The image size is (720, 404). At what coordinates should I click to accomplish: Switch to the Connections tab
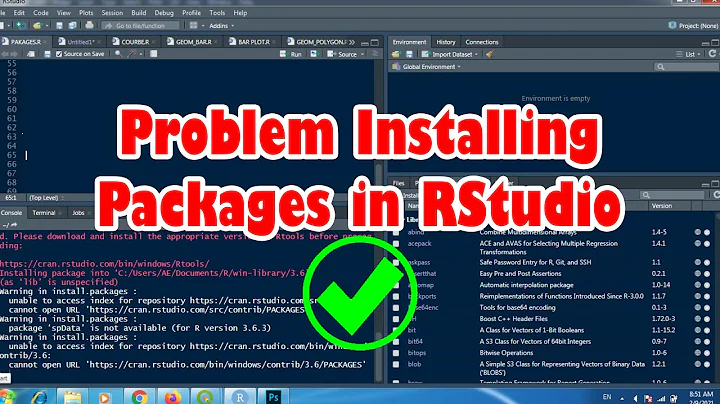[x=482, y=42]
